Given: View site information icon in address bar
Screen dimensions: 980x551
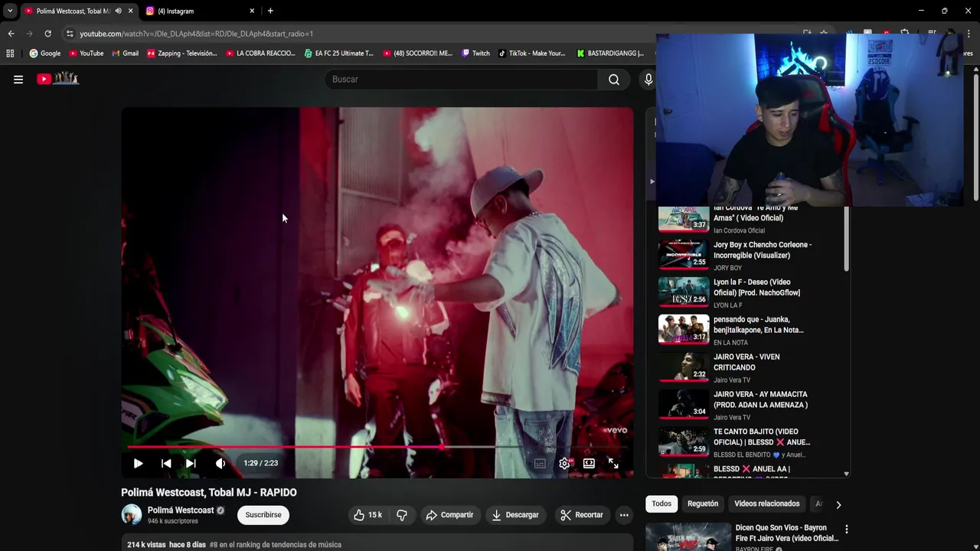Looking at the screenshot, I should 70,34.
